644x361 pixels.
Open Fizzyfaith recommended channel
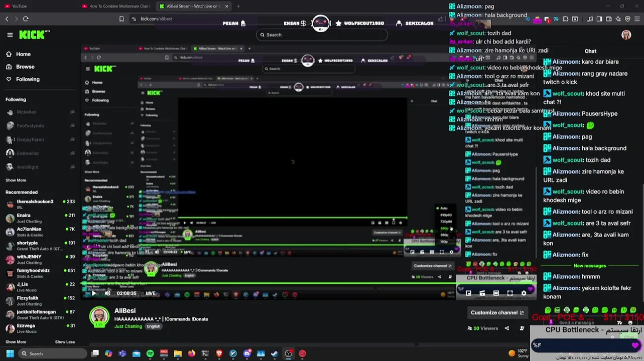coord(40,301)
